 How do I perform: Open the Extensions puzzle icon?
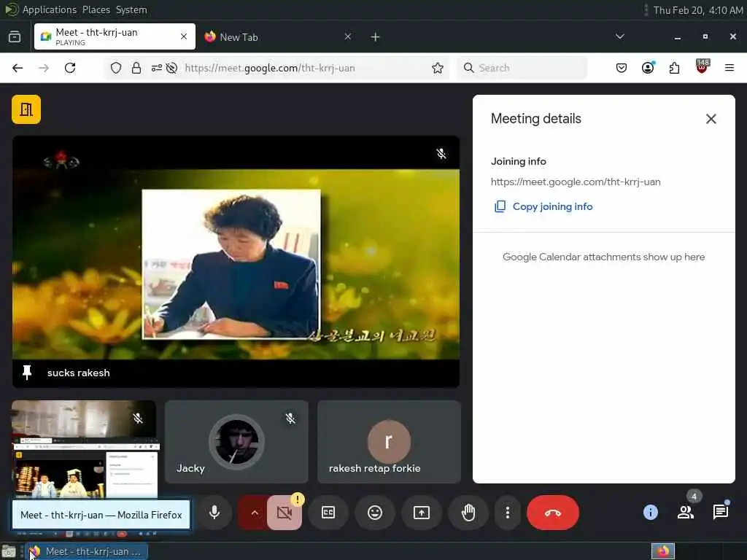(x=675, y=68)
